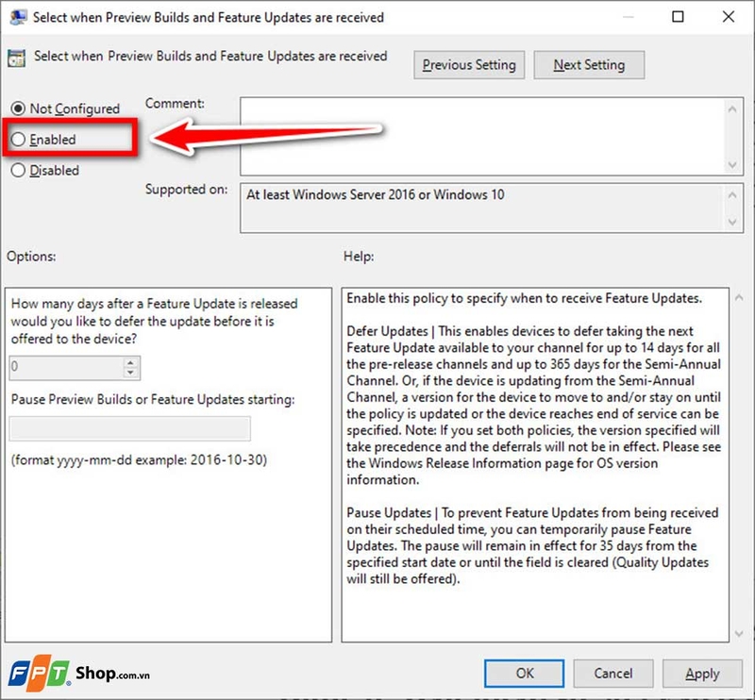Click Help panel scroll down arrow
Screen dimensions: 755x700
tap(739, 634)
